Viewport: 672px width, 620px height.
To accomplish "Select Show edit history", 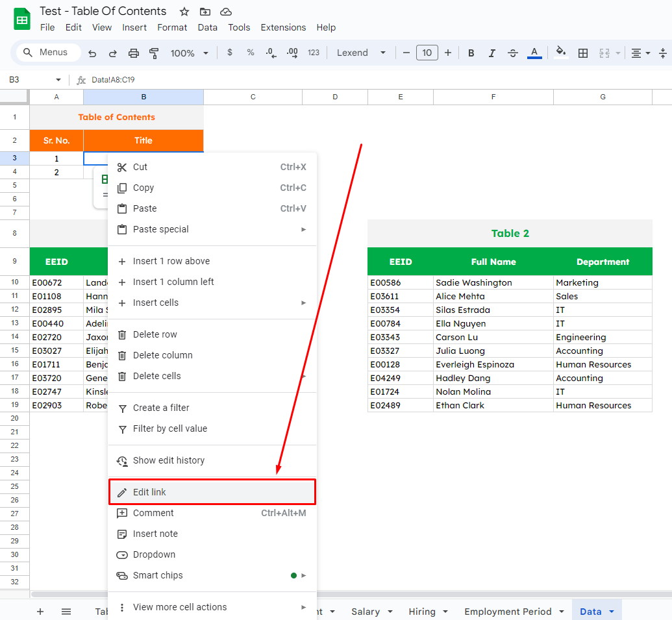I will [x=212, y=460].
